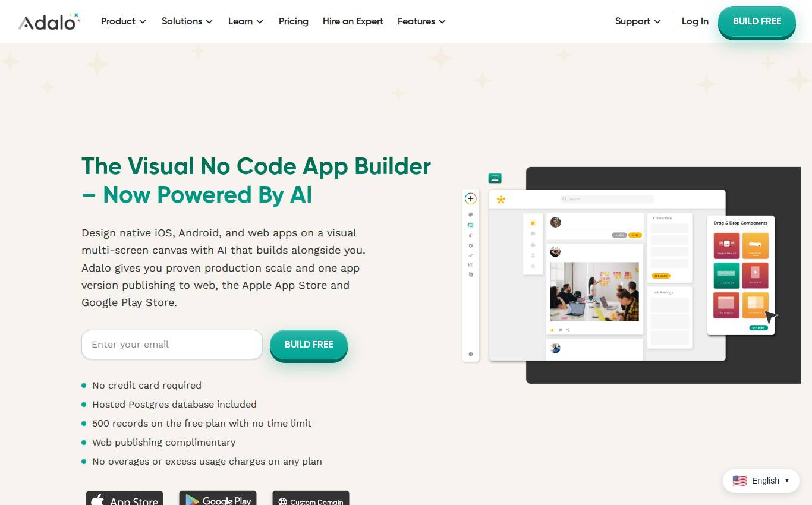Click the share icon under the meeting photo
The image size is (812, 505).
click(x=568, y=330)
